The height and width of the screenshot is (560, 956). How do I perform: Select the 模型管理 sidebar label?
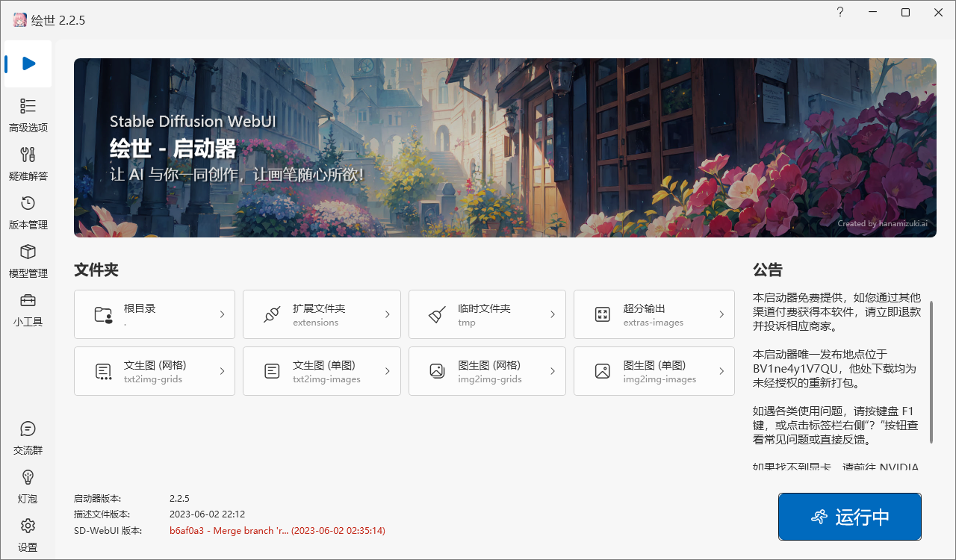(x=28, y=273)
